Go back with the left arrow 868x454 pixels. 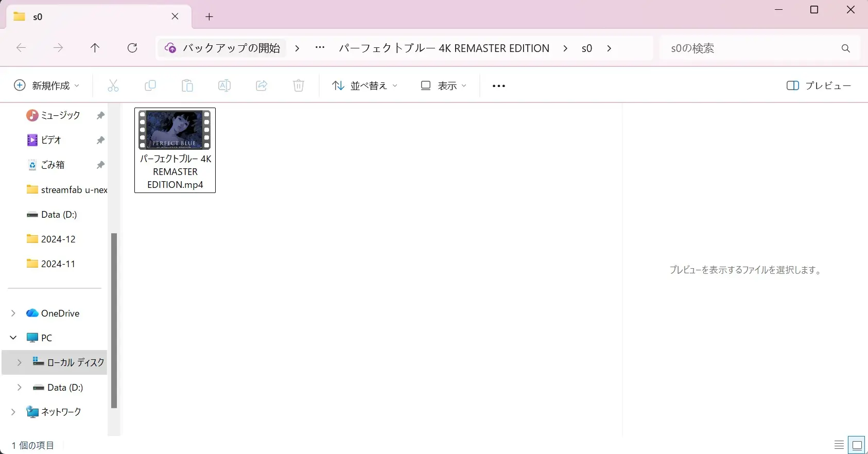click(x=21, y=48)
